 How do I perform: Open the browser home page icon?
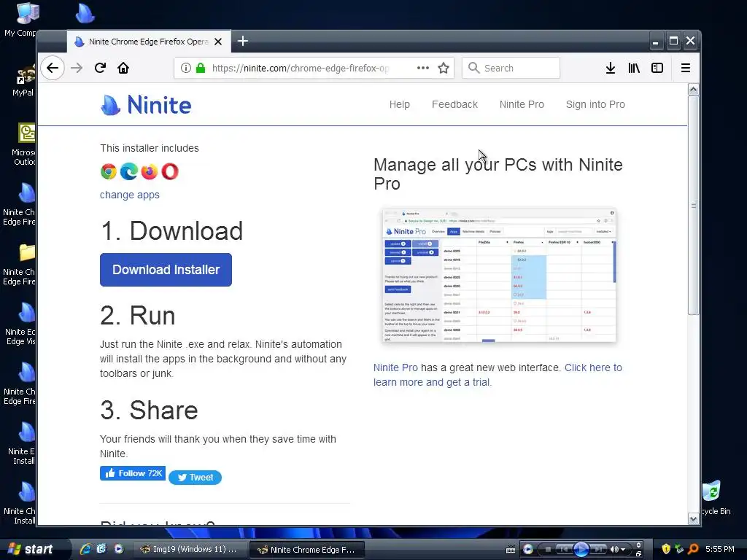(x=123, y=68)
